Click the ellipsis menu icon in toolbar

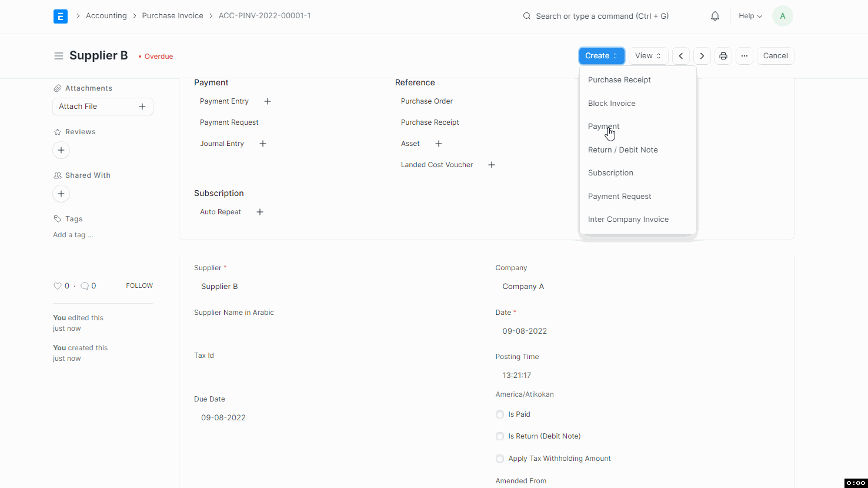point(744,55)
